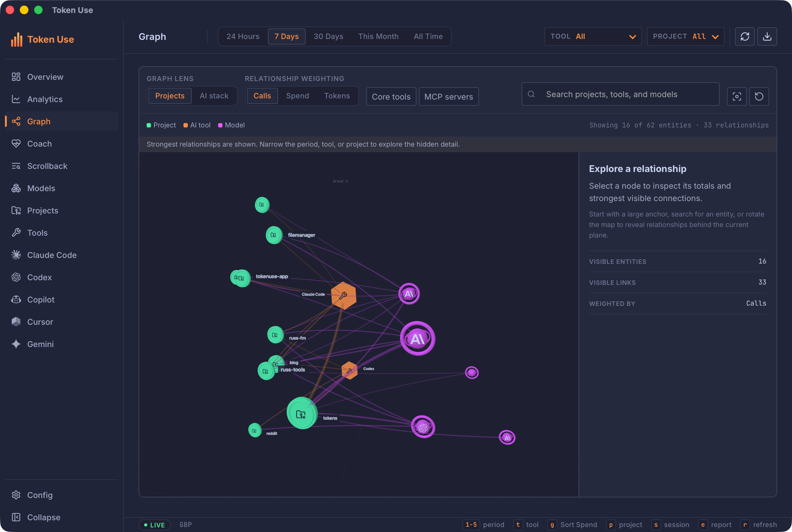This screenshot has width=792, height=532.
Task: Click the pink Model legend swatch
Action: point(220,125)
